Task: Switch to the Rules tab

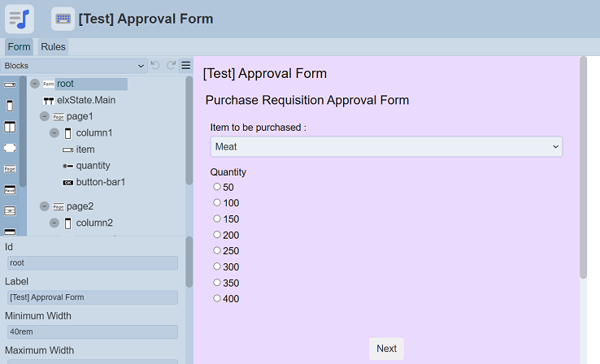Action: click(54, 47)
